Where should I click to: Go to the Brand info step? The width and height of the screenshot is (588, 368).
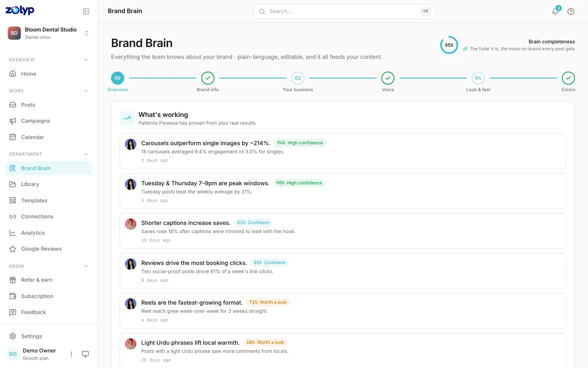[x=208, y=78]
